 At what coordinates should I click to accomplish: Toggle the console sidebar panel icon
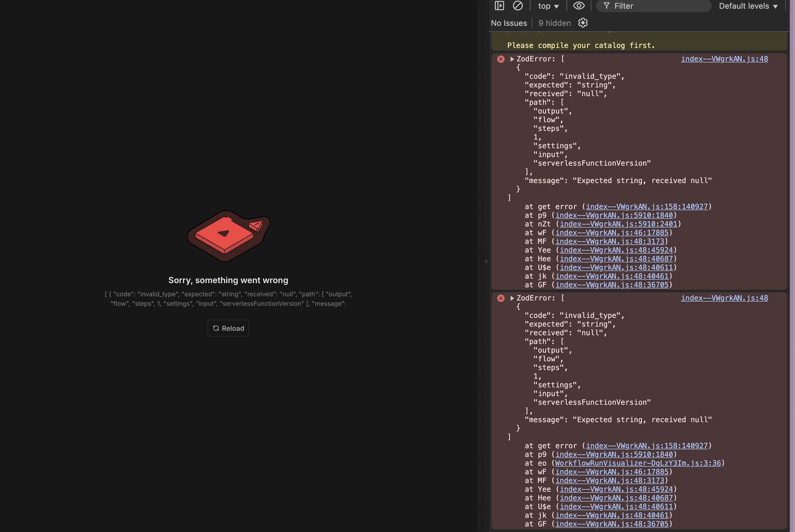(x=499, y=6)
